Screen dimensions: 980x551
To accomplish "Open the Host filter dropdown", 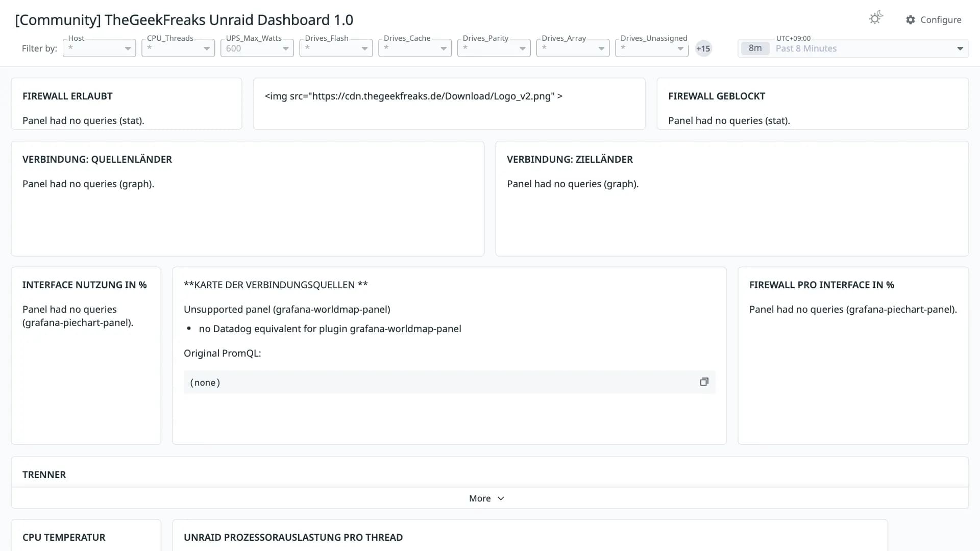I will coord(99,48).
